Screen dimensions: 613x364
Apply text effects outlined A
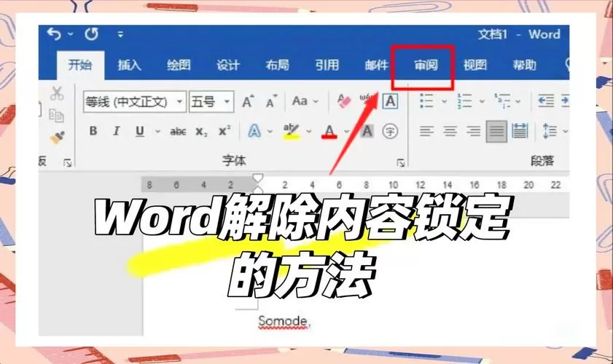point(254,131)
